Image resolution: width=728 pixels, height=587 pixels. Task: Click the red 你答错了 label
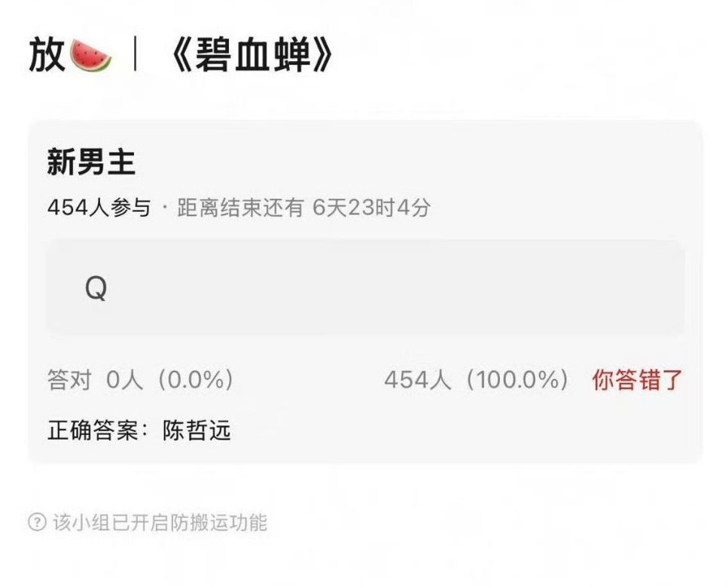pyautogui.click(x=638, y=379)
